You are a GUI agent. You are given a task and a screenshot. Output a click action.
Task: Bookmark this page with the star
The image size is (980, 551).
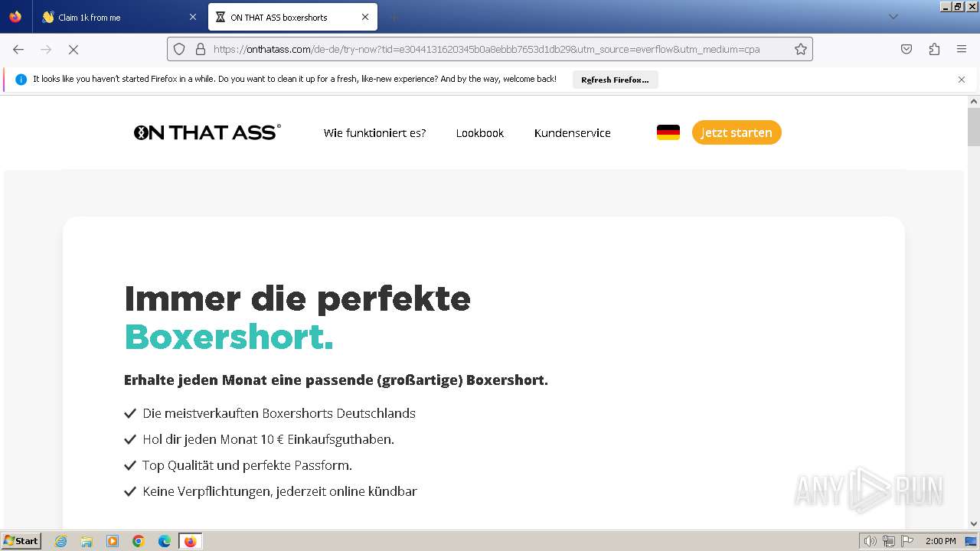click(x=801, y=49)
